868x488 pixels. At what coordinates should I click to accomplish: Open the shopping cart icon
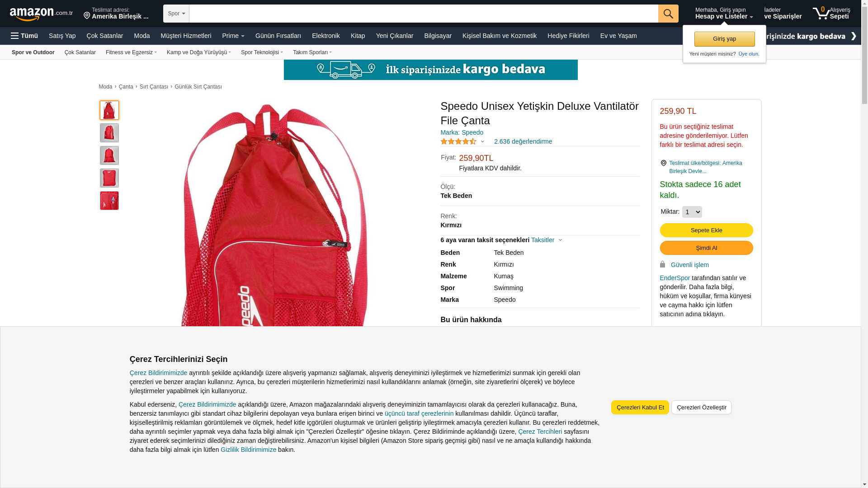coord(821,13)
